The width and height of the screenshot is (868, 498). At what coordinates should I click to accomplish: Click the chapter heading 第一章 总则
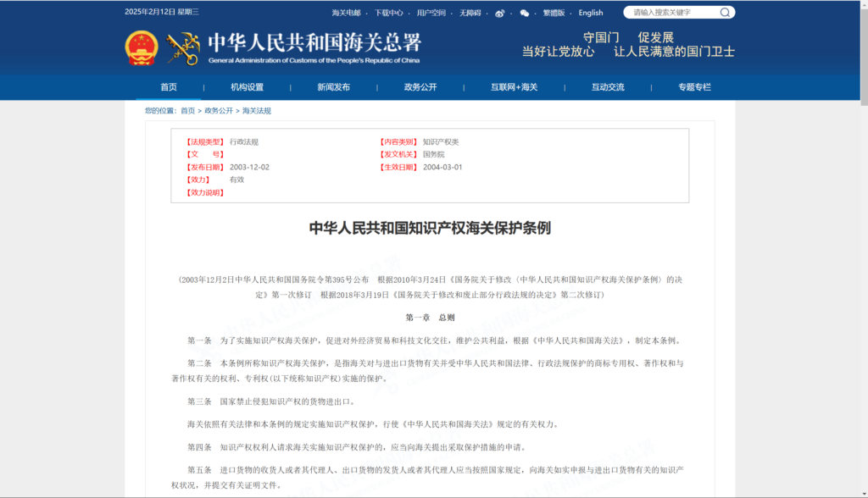430,318
